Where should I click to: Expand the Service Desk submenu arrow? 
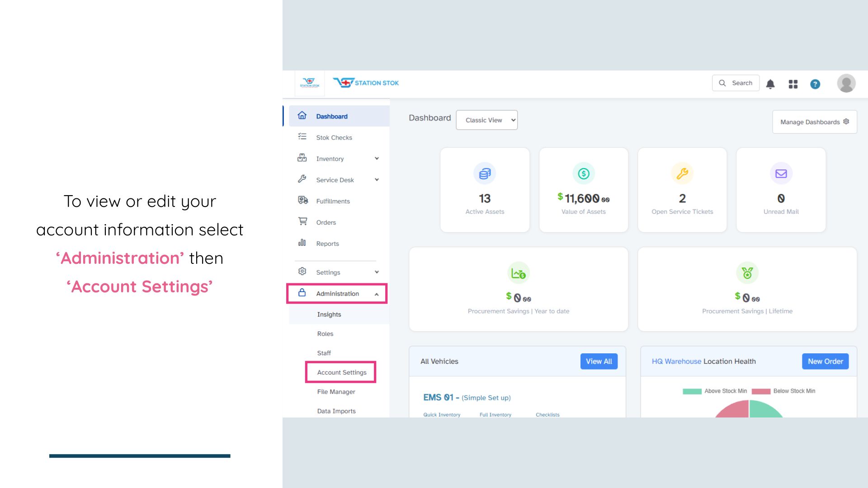pos(377,180)
